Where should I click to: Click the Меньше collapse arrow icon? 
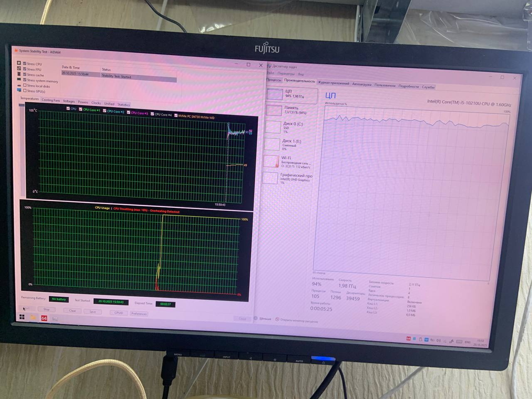(256, 319)
